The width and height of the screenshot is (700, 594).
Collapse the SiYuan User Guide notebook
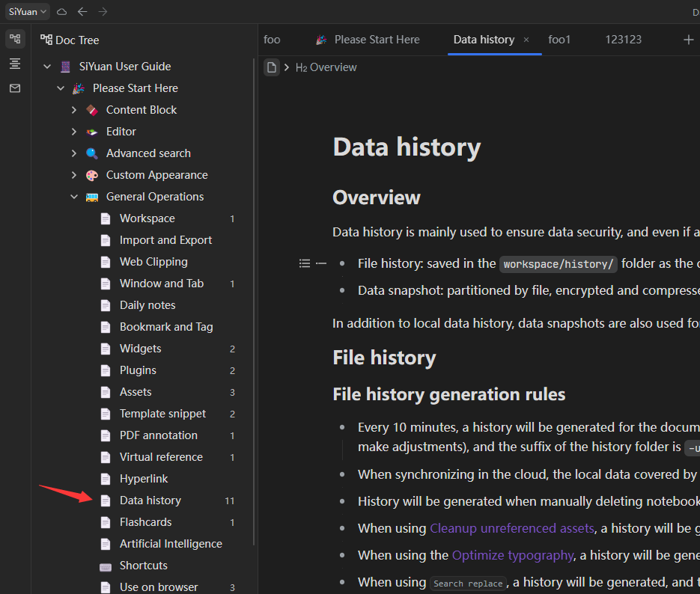click(x=47, y=67)
